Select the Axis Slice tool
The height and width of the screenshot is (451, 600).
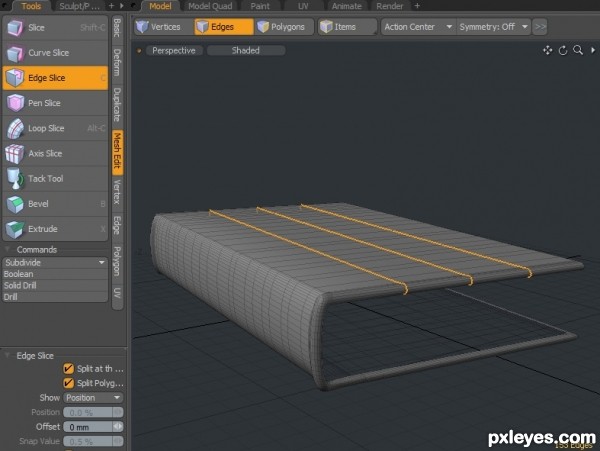pos(55,153)
